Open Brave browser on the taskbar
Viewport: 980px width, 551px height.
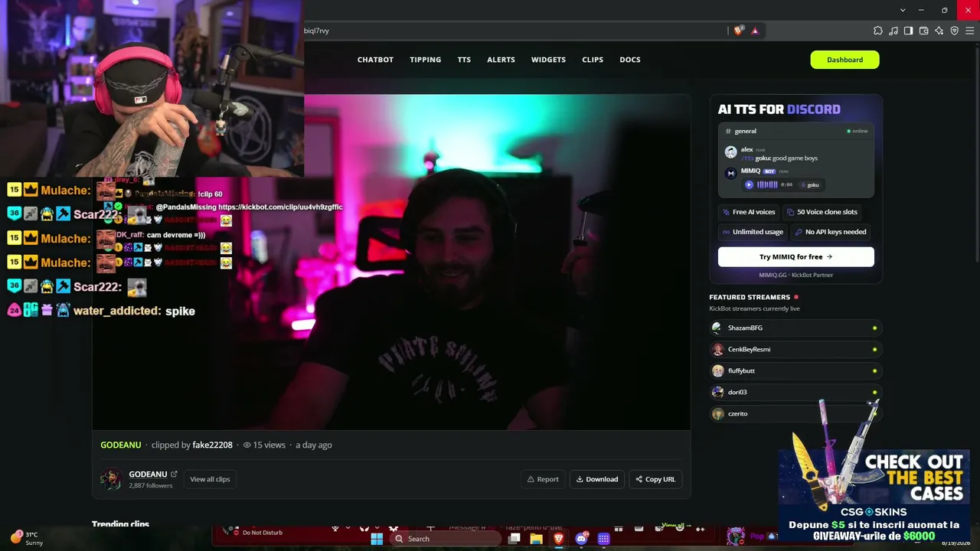(559, 539)
